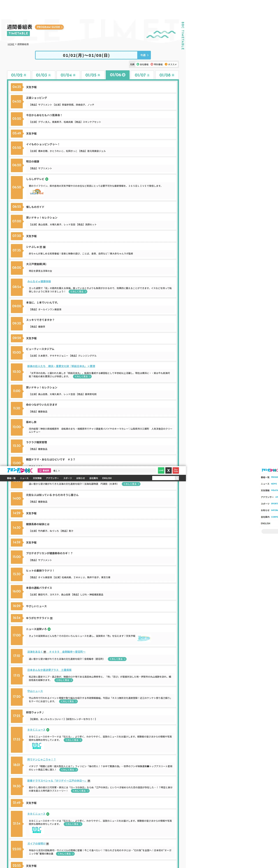
Task: Open the YouTube icon link
Action: tap(176, 470)
